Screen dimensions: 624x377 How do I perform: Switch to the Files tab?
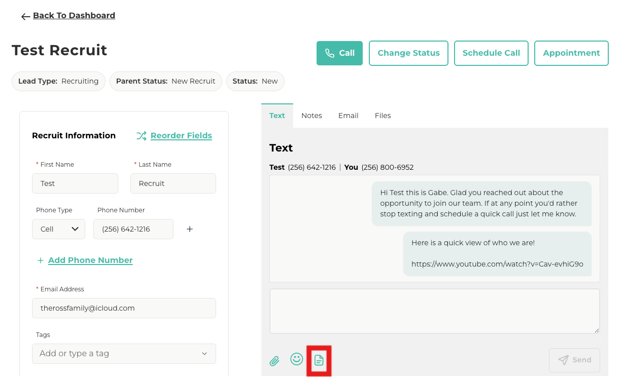click(x=383, y=115)
